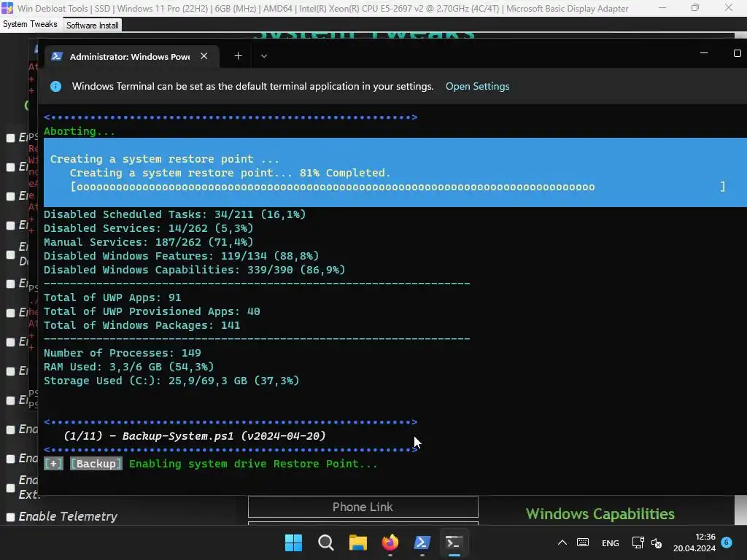Select 'Manual Services: 187/262' line
Image resolution: width=747 pixels, height=560 pixels.
coord(148,242)
